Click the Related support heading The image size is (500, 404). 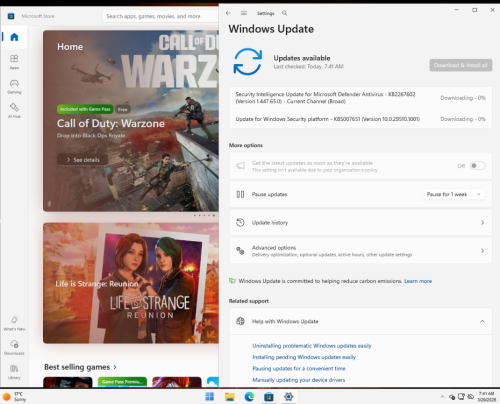[x=249, y=301]
